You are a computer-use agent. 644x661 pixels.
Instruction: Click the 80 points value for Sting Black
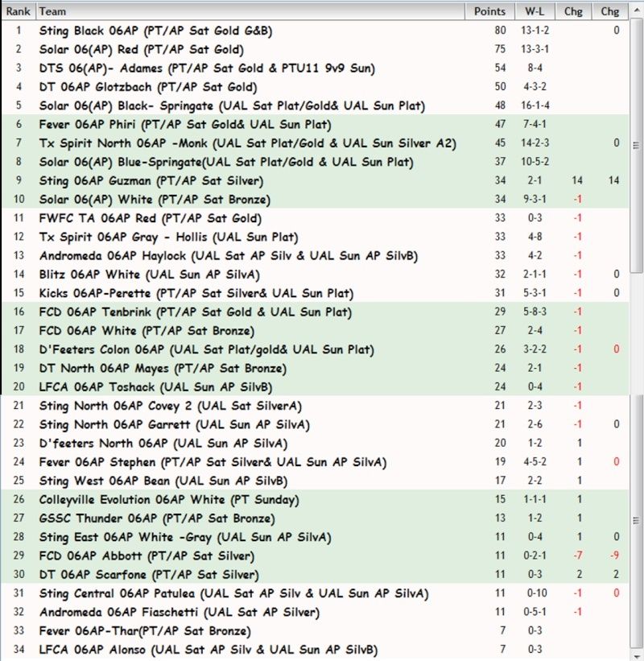[x=500, y=31]
